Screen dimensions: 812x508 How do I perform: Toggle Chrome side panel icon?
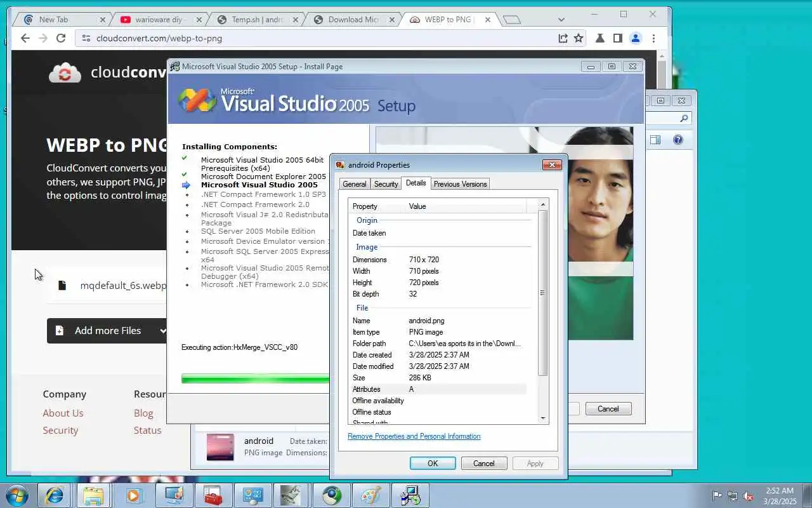(x=617, y=38)
